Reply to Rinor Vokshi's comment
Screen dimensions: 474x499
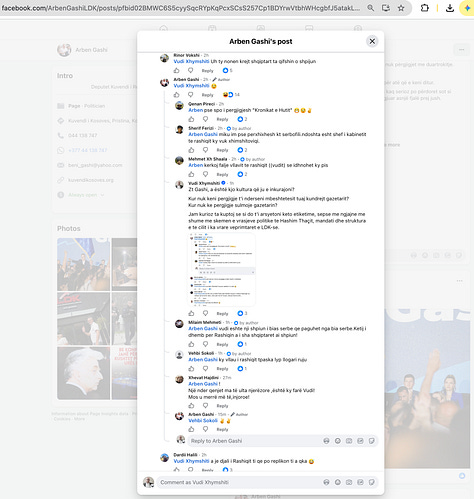coord(207,71)
